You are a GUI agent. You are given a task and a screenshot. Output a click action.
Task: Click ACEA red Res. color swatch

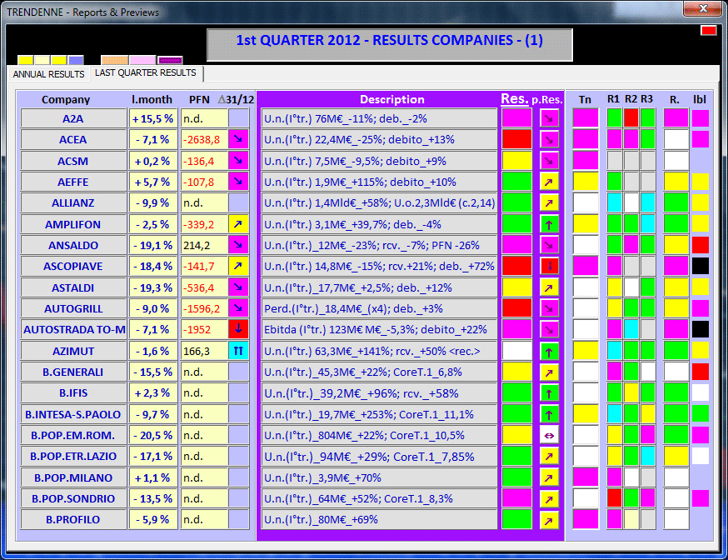[x=516, y=139]
